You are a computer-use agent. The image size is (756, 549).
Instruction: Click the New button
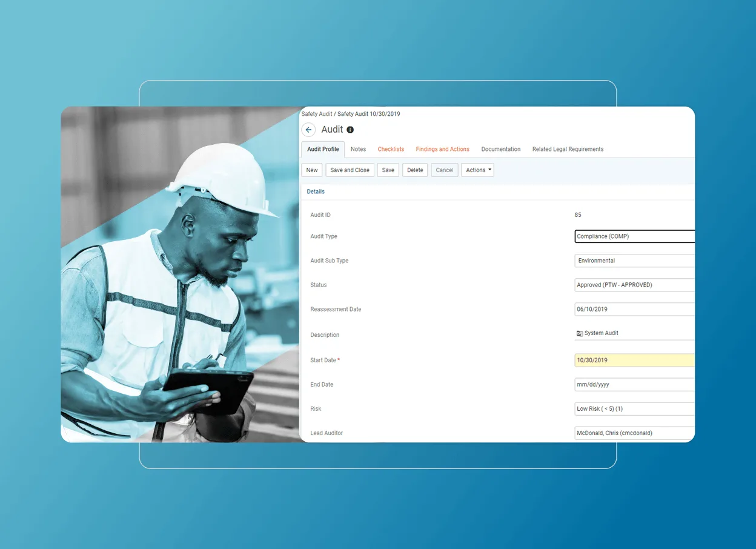click(x=311, y=170)
